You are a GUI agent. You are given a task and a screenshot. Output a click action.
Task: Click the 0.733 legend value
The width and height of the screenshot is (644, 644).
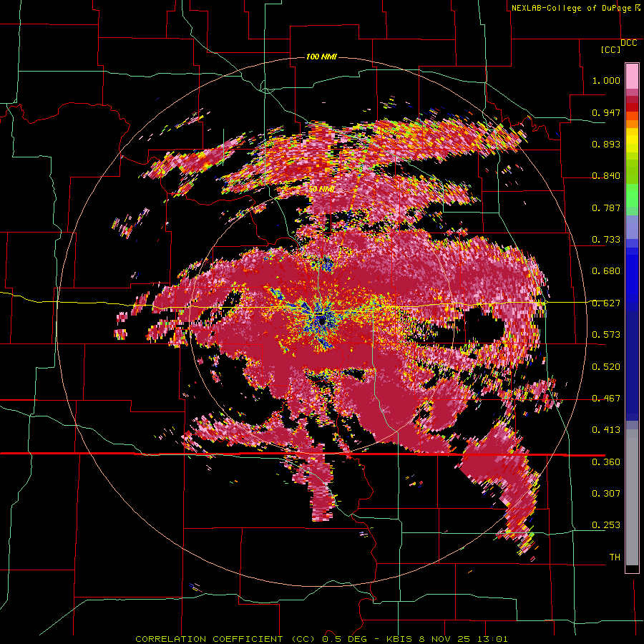(606, 240)
